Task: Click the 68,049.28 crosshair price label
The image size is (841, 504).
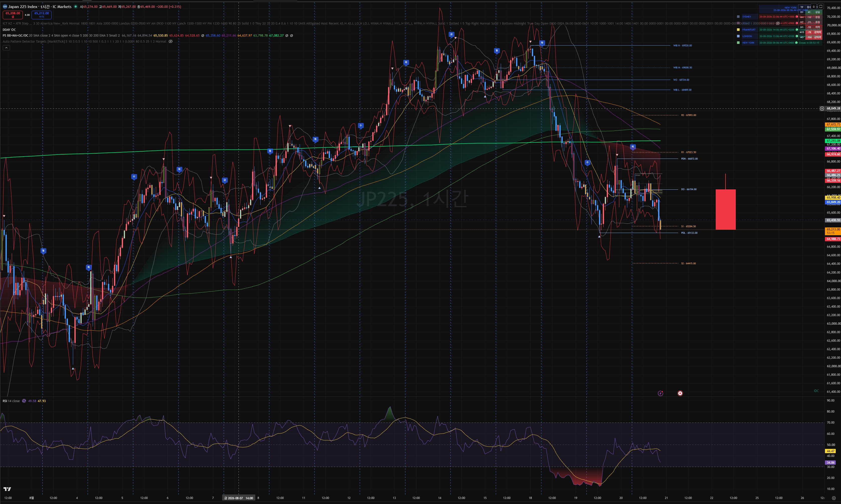Action: 833,109
